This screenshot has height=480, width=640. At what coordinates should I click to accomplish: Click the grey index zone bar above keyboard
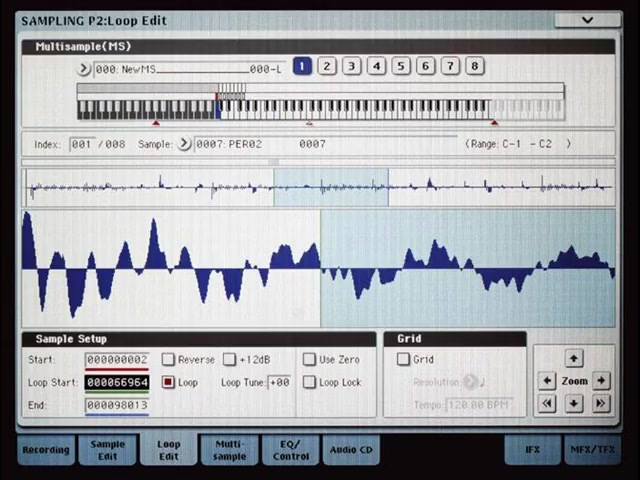[x=147, y=88]
